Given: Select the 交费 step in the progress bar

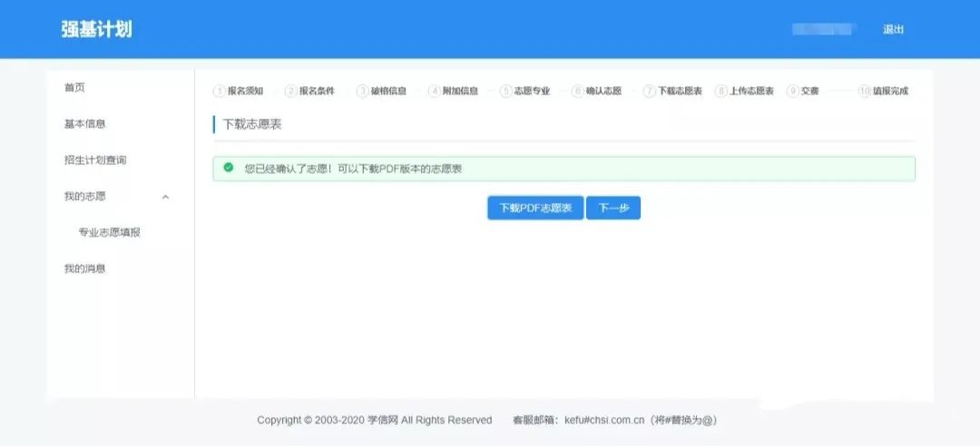Looking at the screenshot, I should click(809, 91).
